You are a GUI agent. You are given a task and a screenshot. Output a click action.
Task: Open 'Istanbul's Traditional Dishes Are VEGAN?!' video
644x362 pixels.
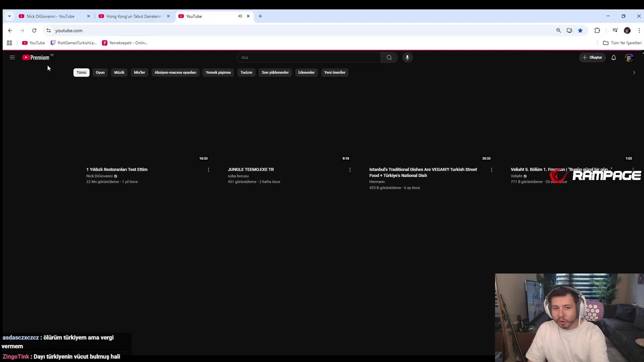click(x=423, y=172)
